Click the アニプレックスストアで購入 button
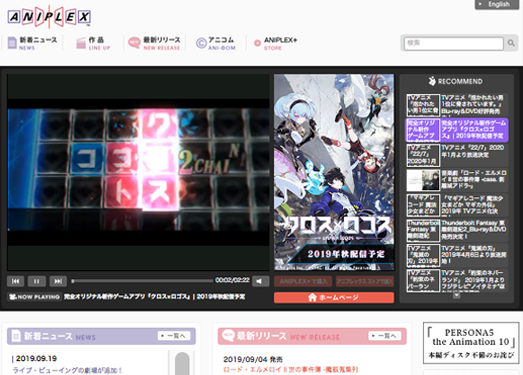This screenshot has width=523, height=375. [365, 281]
